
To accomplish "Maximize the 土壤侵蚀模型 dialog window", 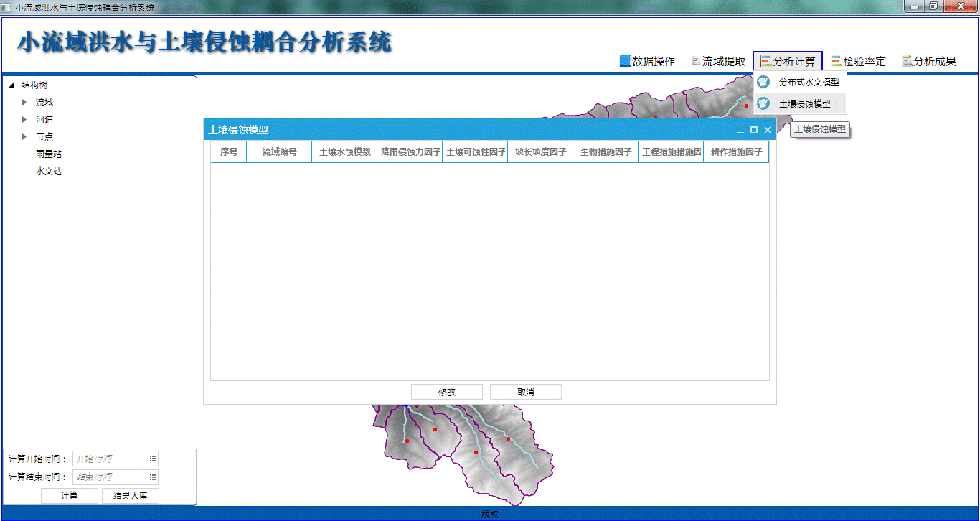I will 753,130.
